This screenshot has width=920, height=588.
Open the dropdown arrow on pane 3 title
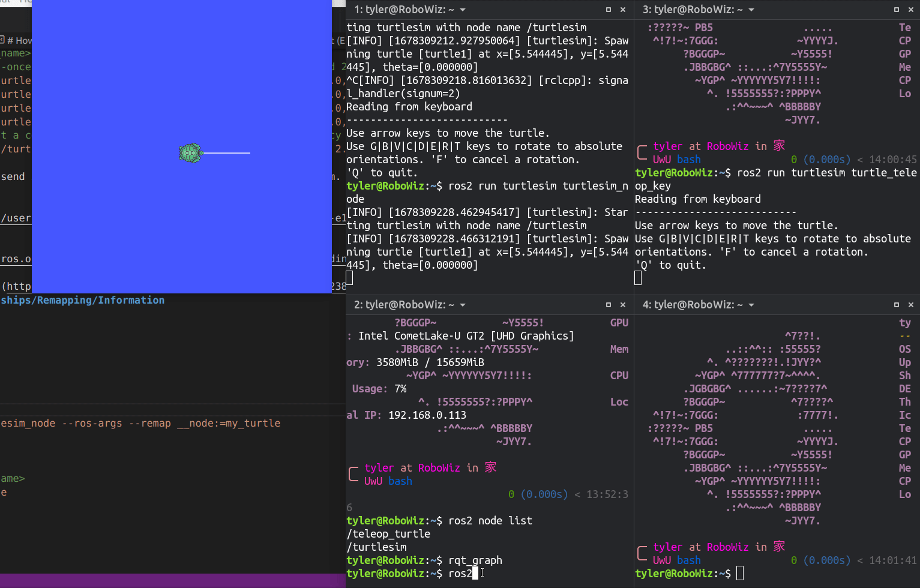[x=751, y=10]
